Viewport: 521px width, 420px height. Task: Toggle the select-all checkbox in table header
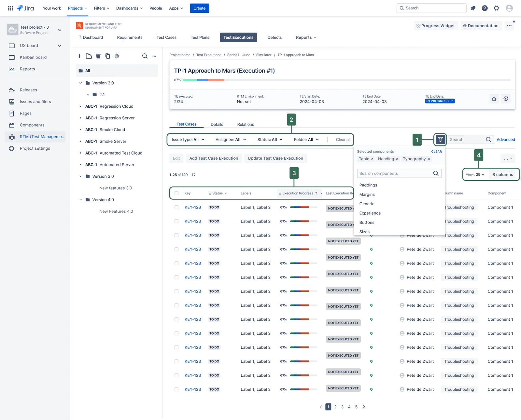[x=176, y=193]
